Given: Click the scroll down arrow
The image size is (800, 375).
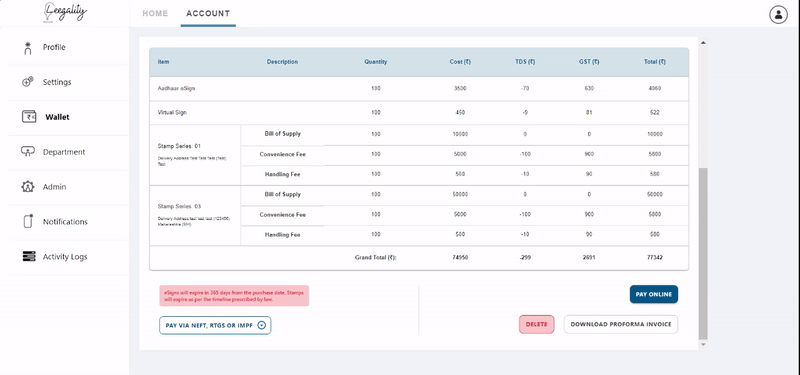Looking at the screenshot, I should tap(703, 345).
